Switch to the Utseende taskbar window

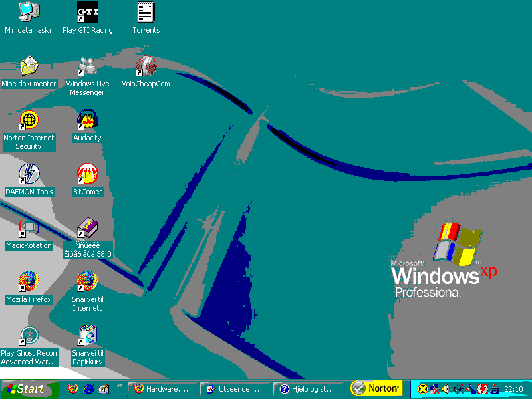[x=235, y=389]
